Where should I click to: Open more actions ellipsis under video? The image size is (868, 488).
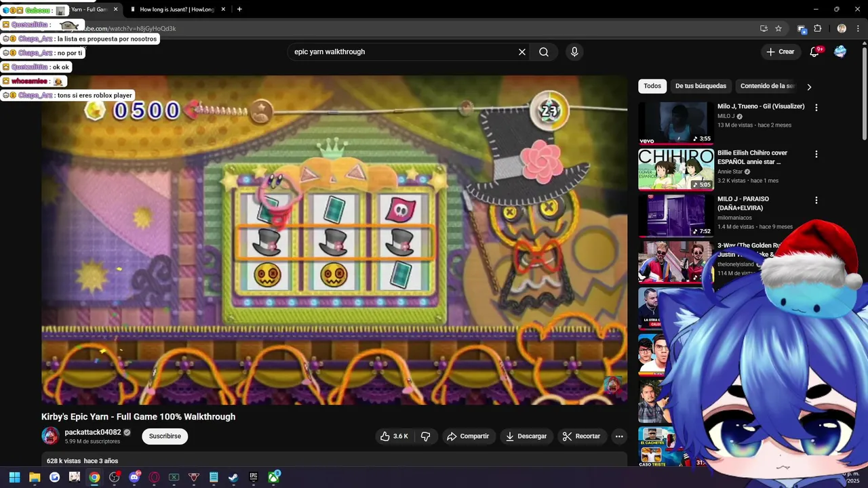click(619, 436)
